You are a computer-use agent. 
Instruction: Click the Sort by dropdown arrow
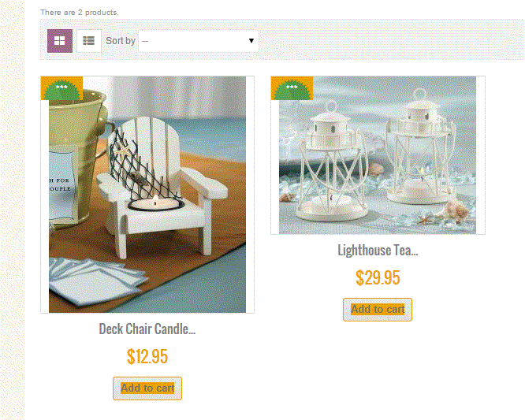tap(251, 41)
